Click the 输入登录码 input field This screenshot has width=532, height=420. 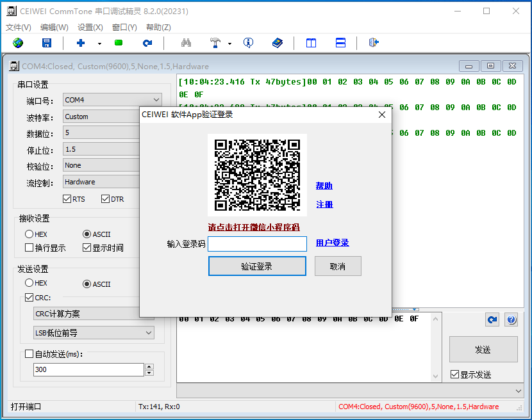(x=257, y=244)
